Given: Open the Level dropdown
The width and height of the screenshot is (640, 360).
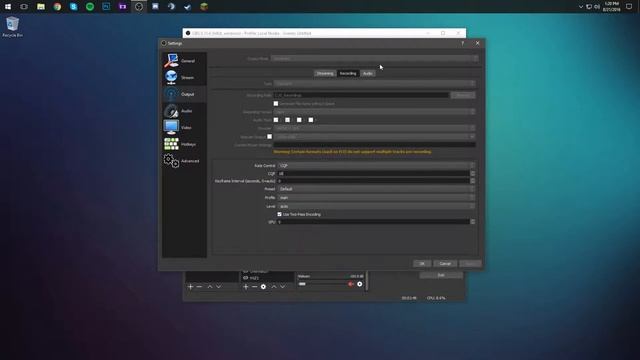Looking at the screenshot, I should coord(376,207).
